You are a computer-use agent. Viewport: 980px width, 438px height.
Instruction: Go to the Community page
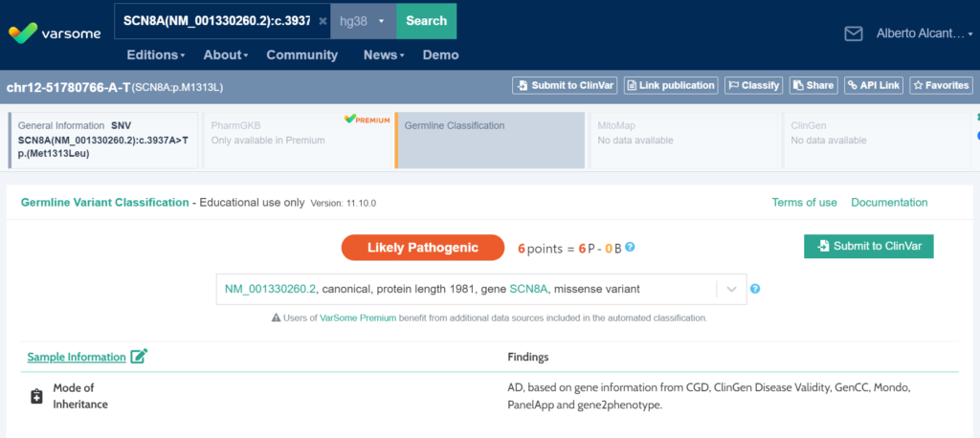[x=301, y=55]
